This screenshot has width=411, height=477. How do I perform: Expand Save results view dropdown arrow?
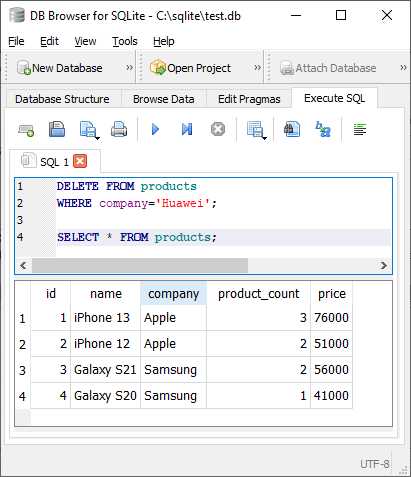click(264, 138)
